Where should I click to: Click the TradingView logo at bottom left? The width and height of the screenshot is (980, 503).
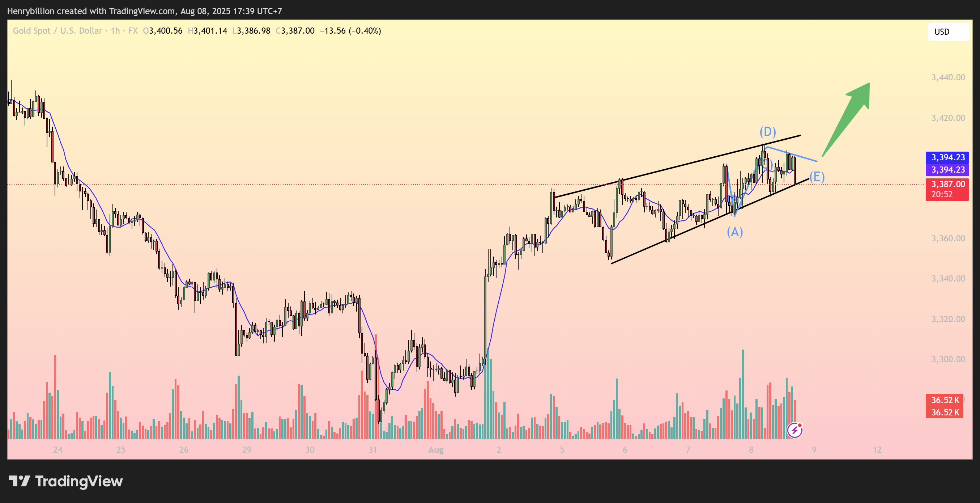(65, 481)
